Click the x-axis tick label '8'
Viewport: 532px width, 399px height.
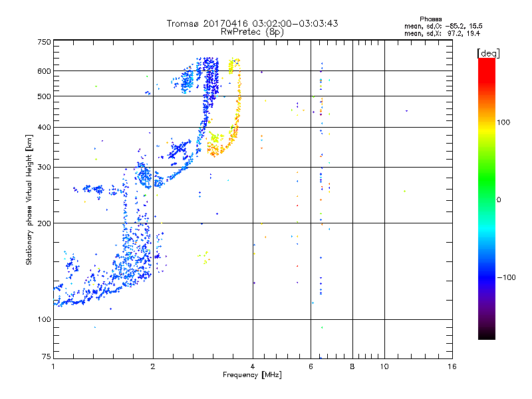(x=352, y=366)
